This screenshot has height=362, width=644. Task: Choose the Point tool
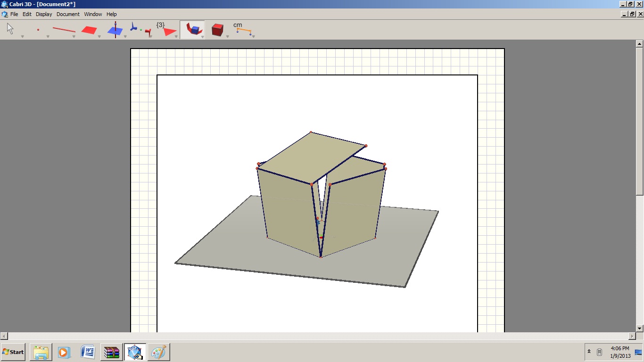click(x=39, y=29)
